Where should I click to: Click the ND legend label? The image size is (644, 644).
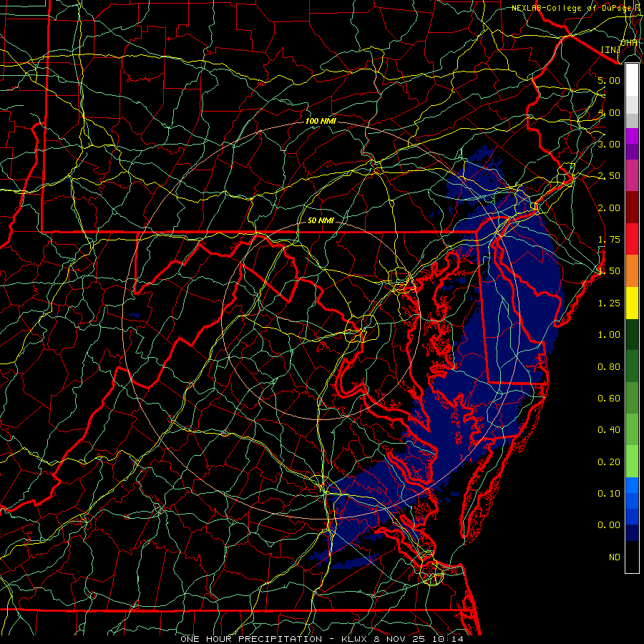click(615, 557)
